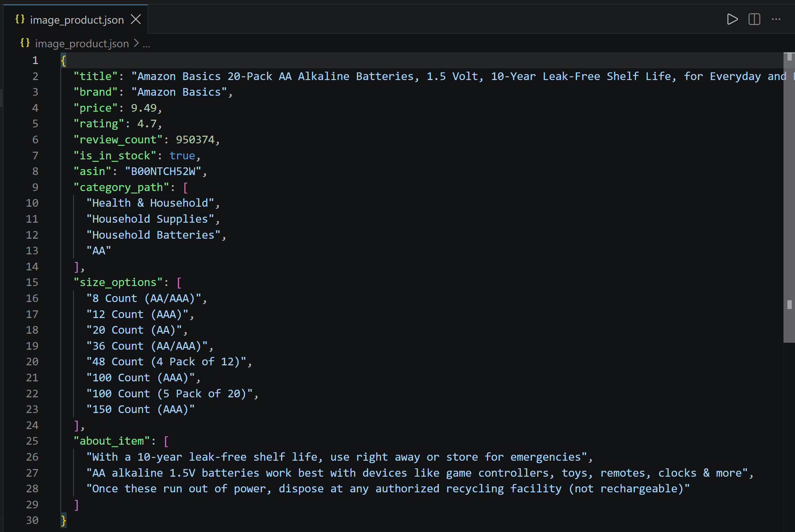Click the price value 9.49

144,108
